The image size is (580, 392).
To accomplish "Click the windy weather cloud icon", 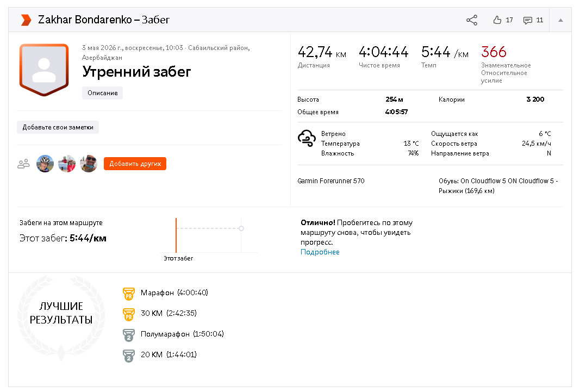I will (307, 139).
